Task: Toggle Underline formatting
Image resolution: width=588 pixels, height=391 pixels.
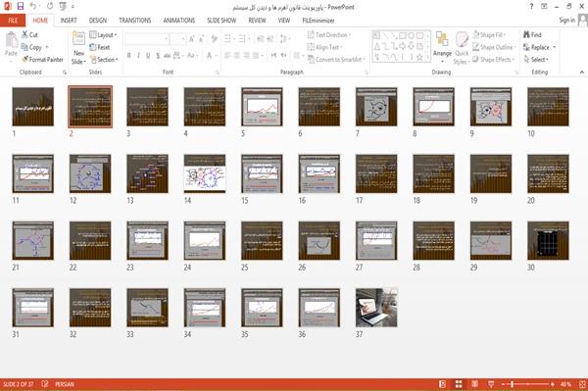Action: [148, 56]
